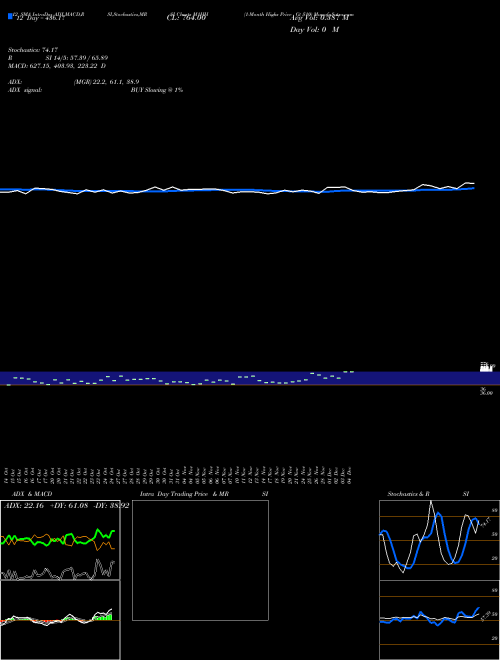This screenshot has width=500, height=660.
Task: Click the '+DY: 61.08' value in ADX panel
Action: (69, 506)
